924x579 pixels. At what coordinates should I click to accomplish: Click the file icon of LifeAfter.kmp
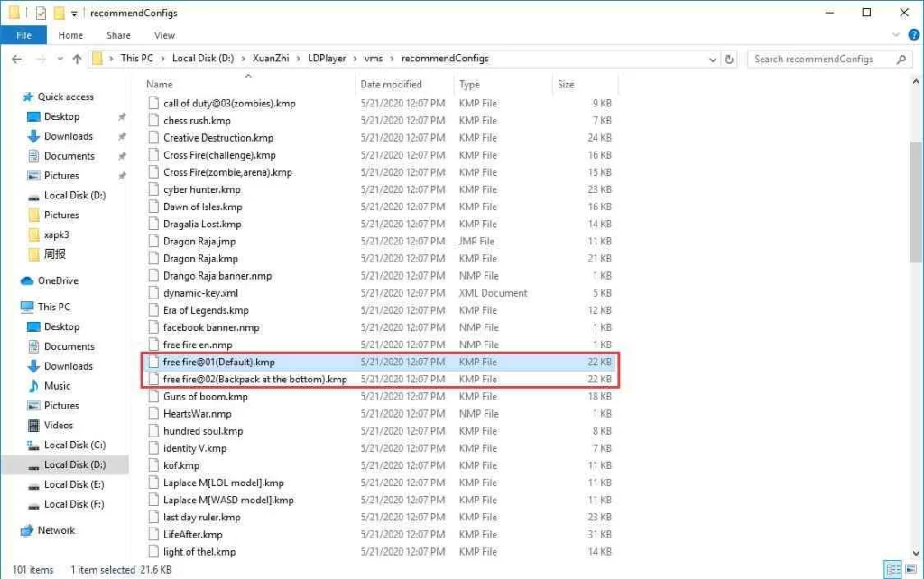[153, 535]
